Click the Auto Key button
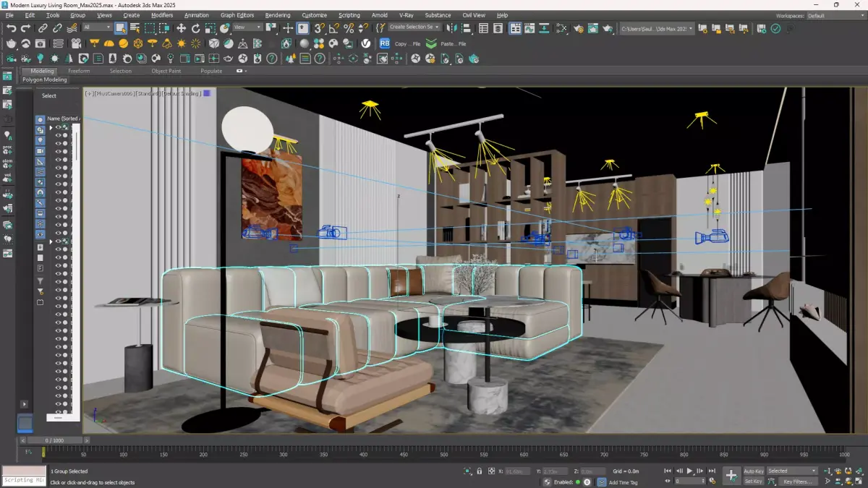 pyautogui.click(x=754, y=471)
